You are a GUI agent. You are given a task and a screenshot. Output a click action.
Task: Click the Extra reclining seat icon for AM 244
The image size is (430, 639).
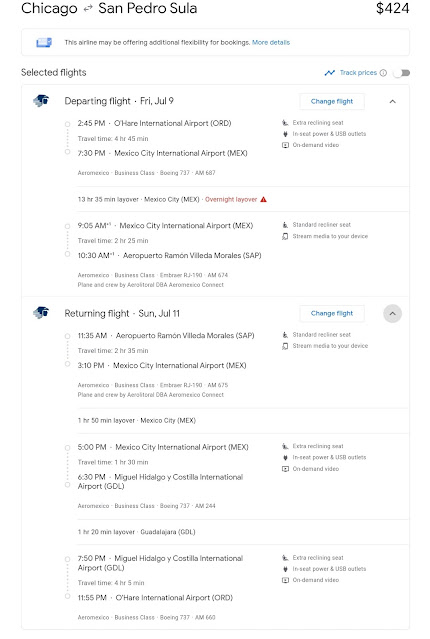click(285, 446)
